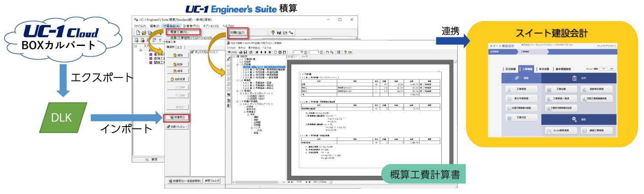Open Suite積算連携 settings button
This screenshot has width=644, height=194.
pos(562,130)
